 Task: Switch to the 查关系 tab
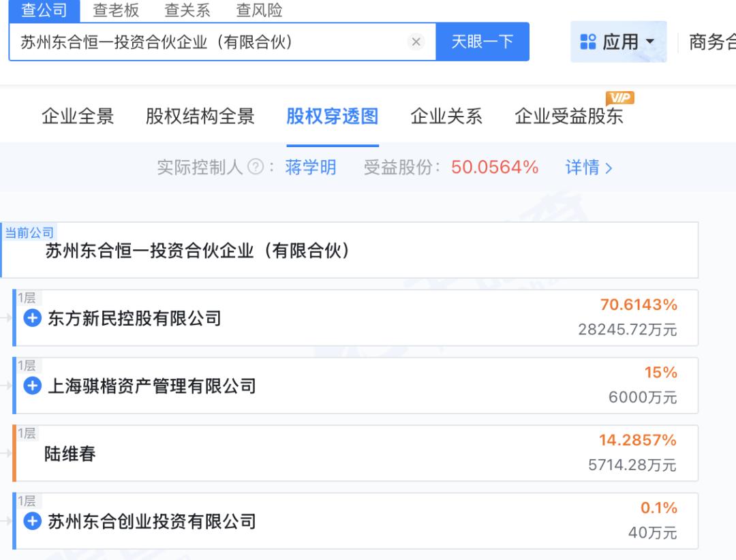point(187,10)
